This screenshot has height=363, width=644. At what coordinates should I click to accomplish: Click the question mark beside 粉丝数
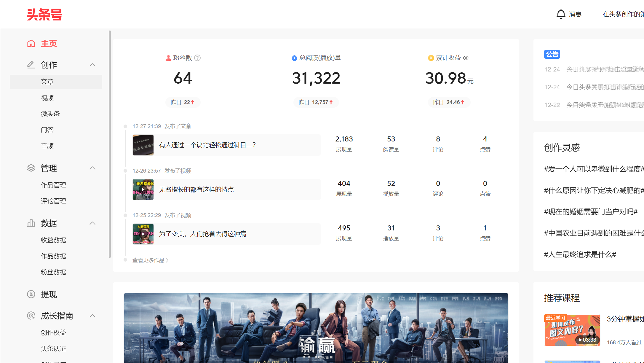pyautogui.click(x=198, y=58)
